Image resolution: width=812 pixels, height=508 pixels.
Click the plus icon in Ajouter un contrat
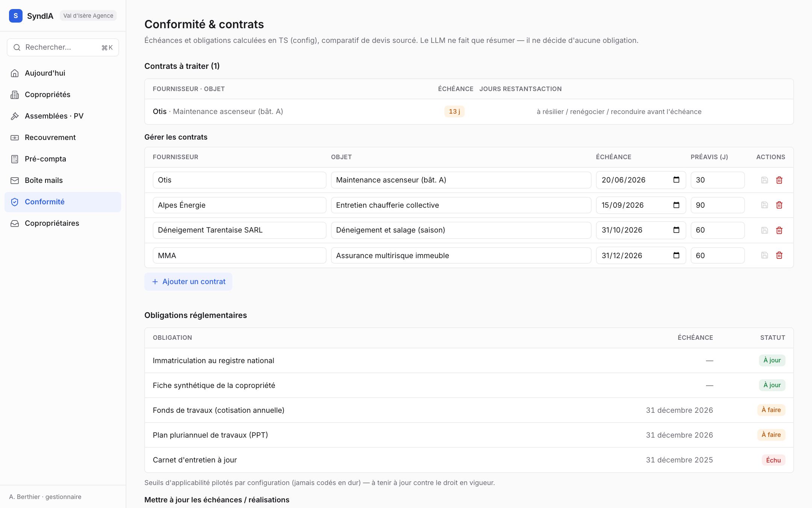(155, 281)
